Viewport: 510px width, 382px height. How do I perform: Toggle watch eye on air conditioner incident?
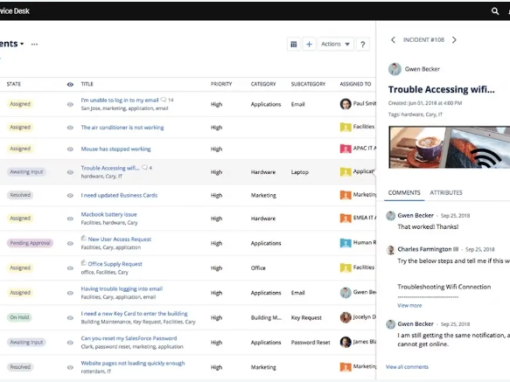tap(70, 127)
